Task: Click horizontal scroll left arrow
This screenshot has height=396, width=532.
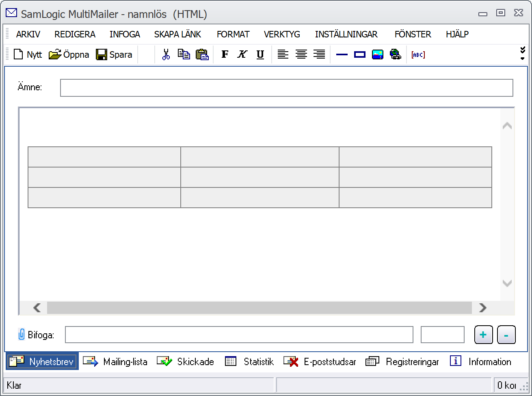Action: click(37, 308)
